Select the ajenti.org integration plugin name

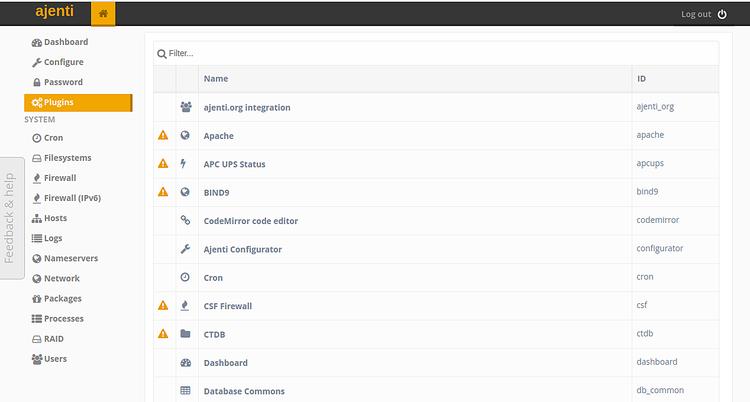[x=247, y=108]
